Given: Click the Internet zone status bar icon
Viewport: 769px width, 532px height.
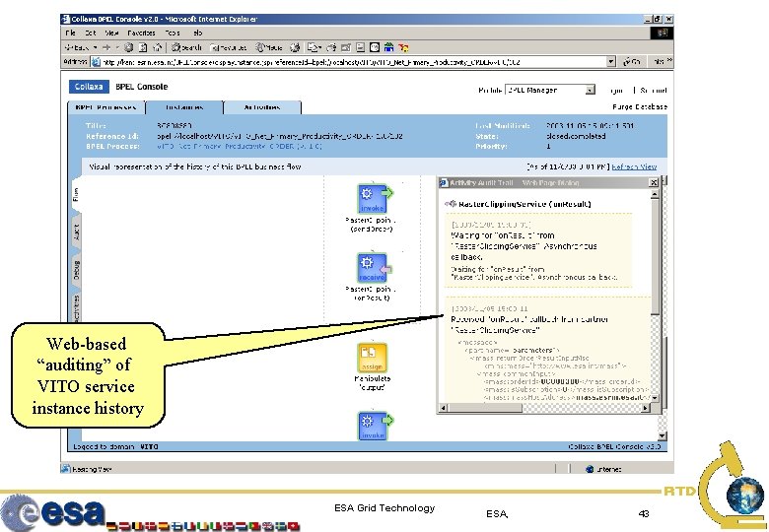Looking at the screenshot, I should pos(590,469).
